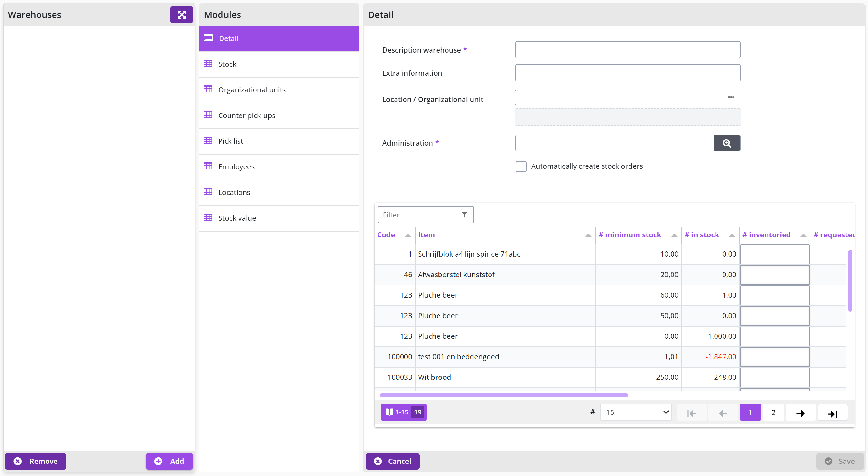This screenshot has height=476, width=868.
Task: Click the Description warehouse input field
Action: coord(628,50)
